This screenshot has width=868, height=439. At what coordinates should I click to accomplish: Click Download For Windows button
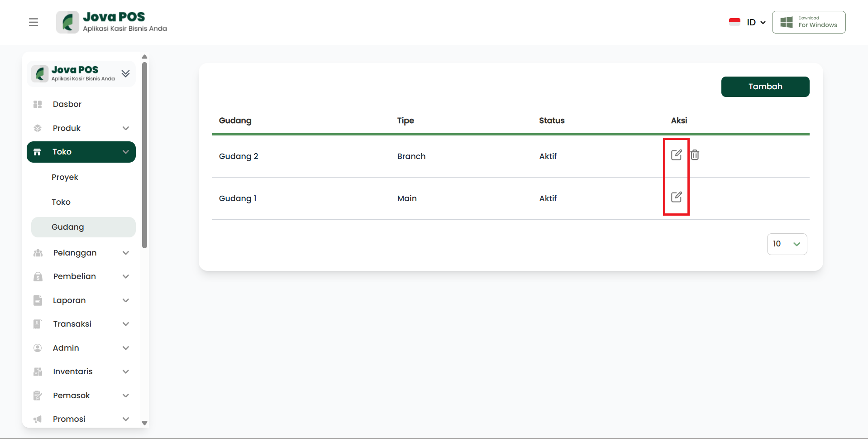point(808,22)
